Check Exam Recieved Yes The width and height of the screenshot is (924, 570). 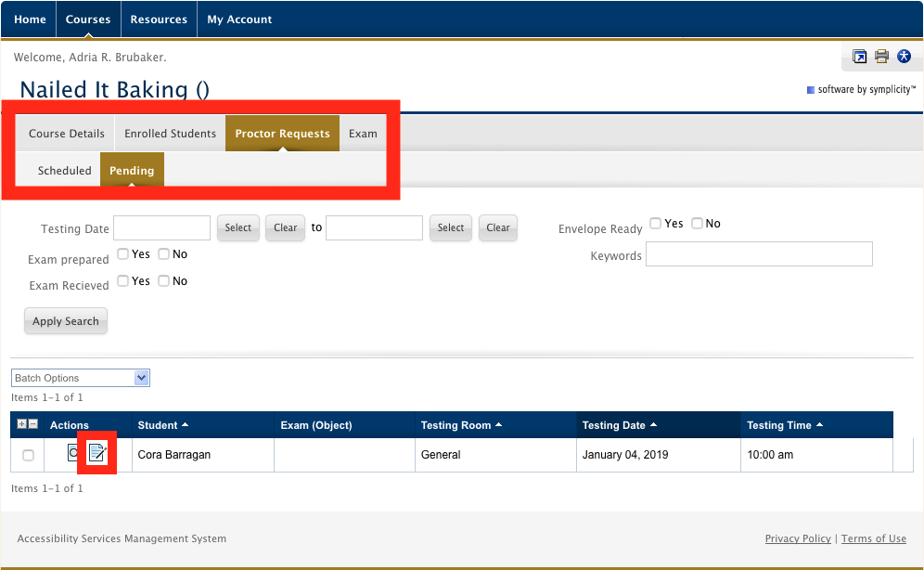[122, 280]
